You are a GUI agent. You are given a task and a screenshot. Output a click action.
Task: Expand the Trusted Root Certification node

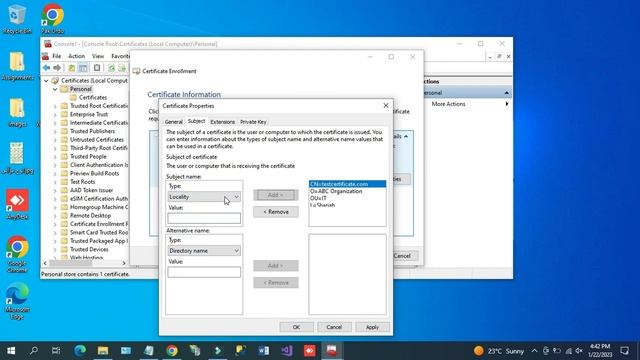(x=55, y=106)
